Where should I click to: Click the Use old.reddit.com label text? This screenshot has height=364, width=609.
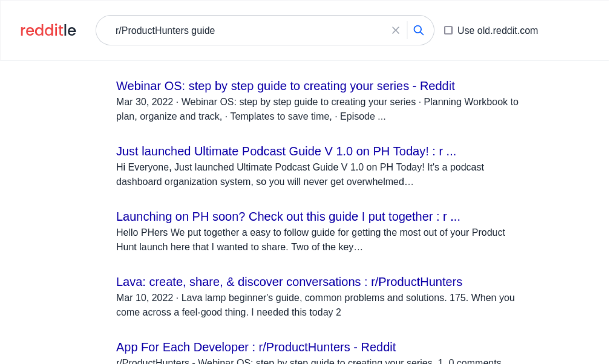[498, 31]
